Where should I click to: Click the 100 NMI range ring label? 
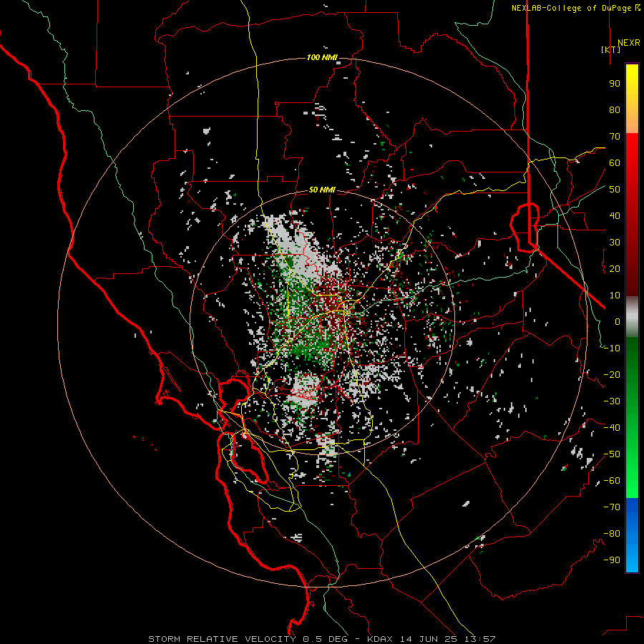[x=322, y=57]
